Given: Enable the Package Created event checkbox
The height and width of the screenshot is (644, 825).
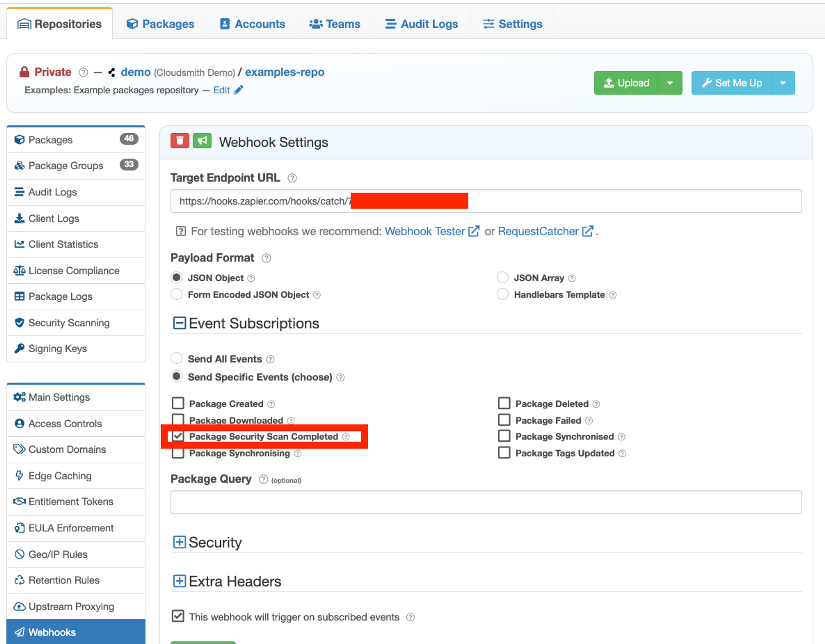Looking at the screenshot, I should point(178,403).
